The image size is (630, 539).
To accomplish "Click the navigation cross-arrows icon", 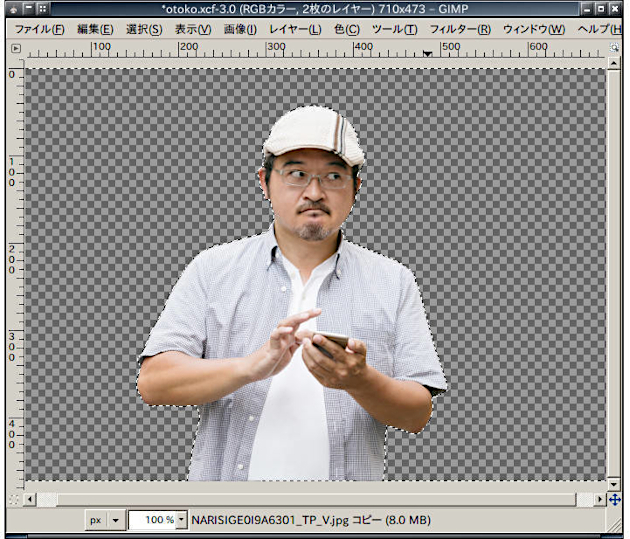I will [614, 499].
